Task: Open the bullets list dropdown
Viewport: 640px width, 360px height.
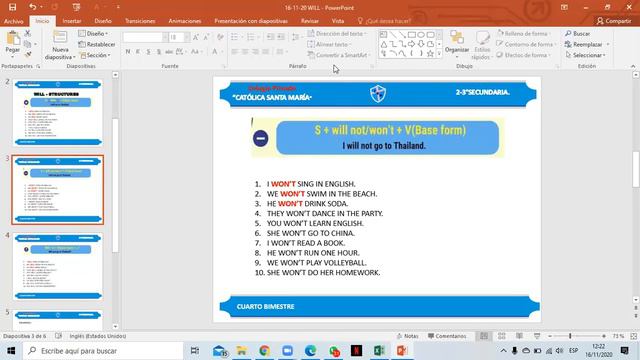Action: (242, 37)
